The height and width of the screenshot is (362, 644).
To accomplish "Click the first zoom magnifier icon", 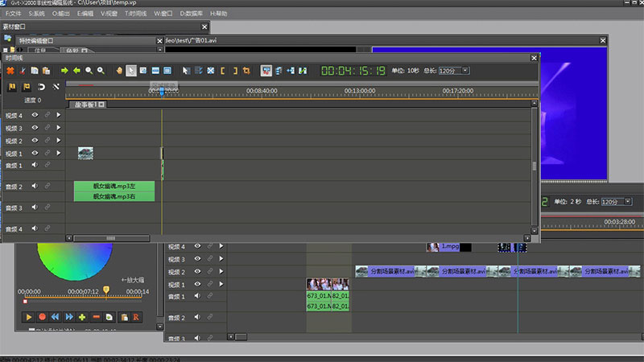I will [x=89, y=71].
